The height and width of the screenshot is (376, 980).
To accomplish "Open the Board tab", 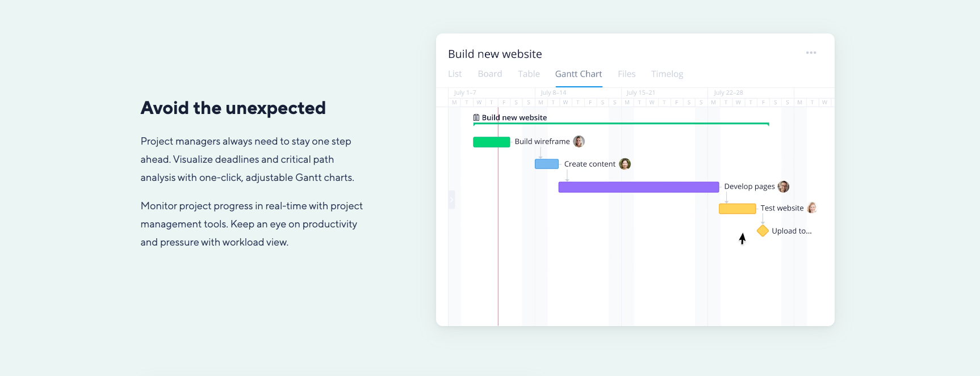I will point(490,74).
